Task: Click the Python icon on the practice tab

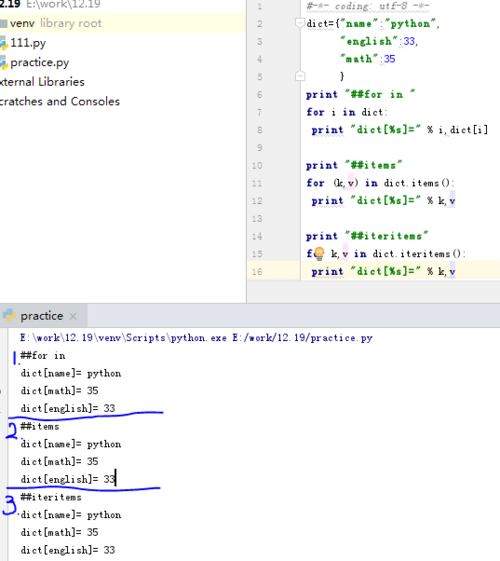Action: pos(9,316)
